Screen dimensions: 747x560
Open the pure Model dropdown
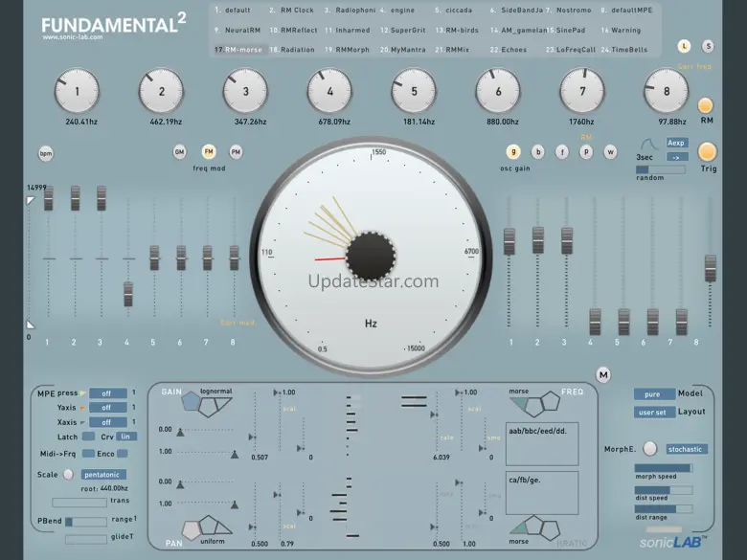tap(654, 394)
